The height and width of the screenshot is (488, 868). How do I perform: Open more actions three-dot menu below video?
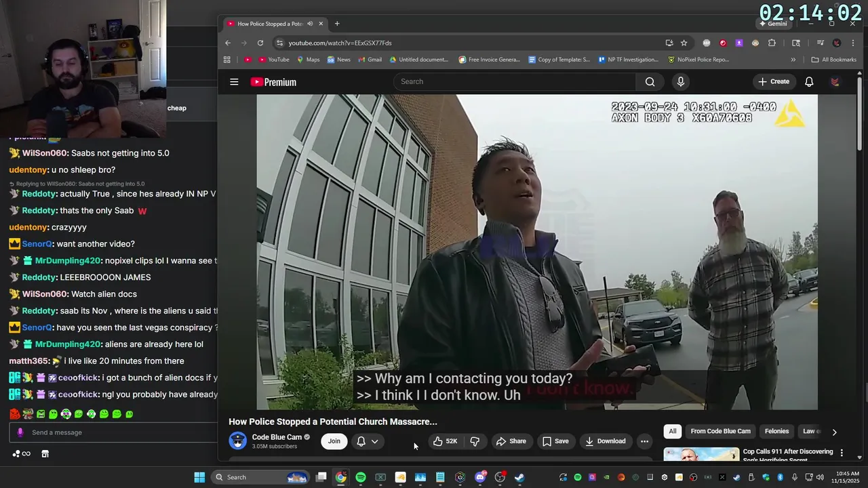pyautogui.click(x=644, y=441)
